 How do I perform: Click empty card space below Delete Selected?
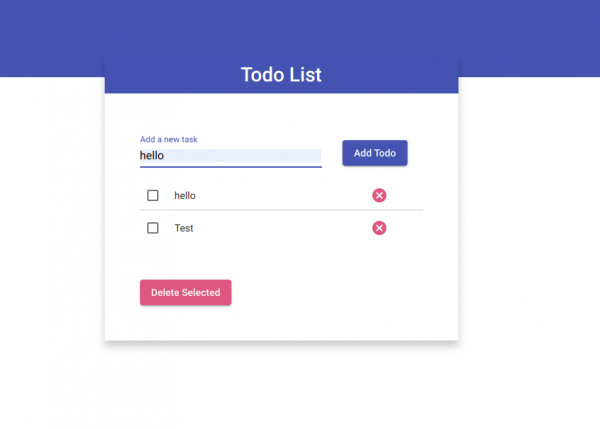point(281,324)
